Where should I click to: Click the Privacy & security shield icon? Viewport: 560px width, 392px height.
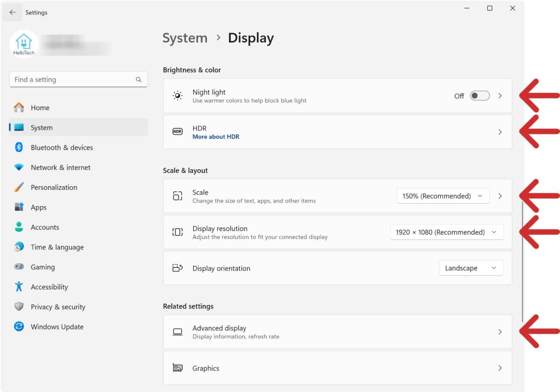19,307
